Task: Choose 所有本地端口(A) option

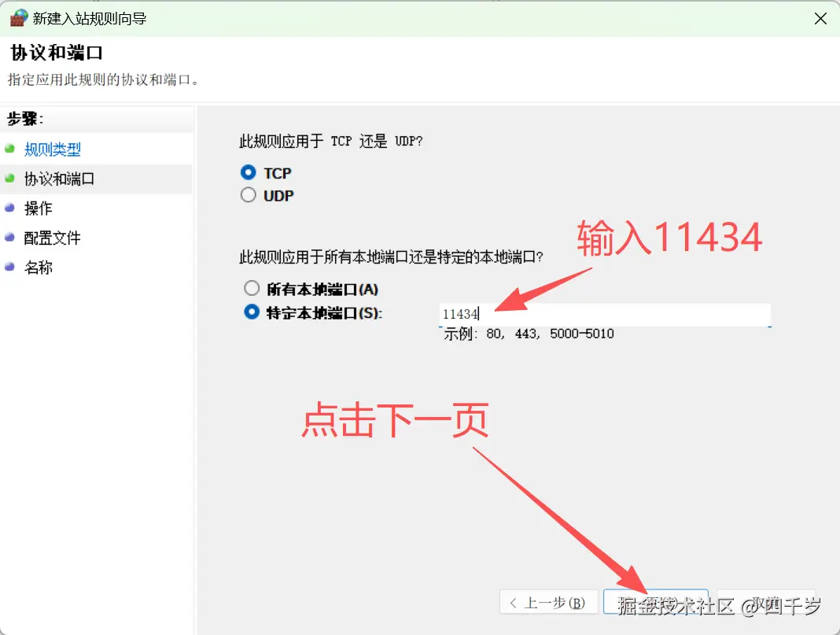Action: click(x=252, y=288)
